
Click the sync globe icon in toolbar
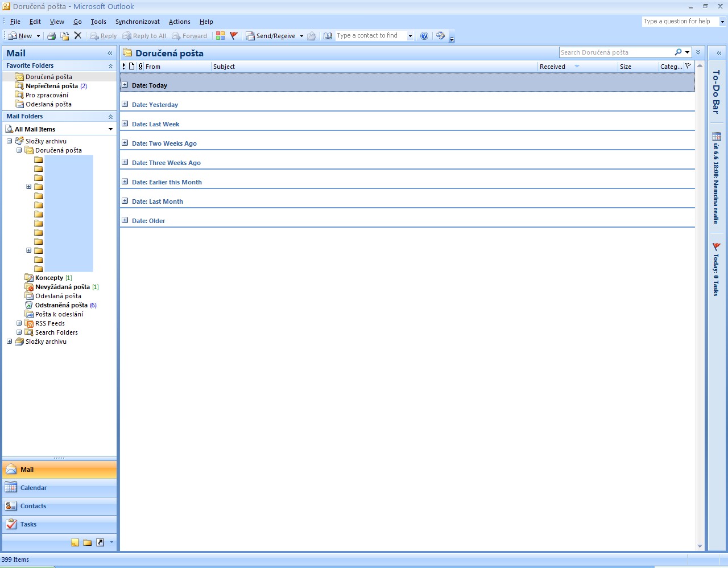440,36
